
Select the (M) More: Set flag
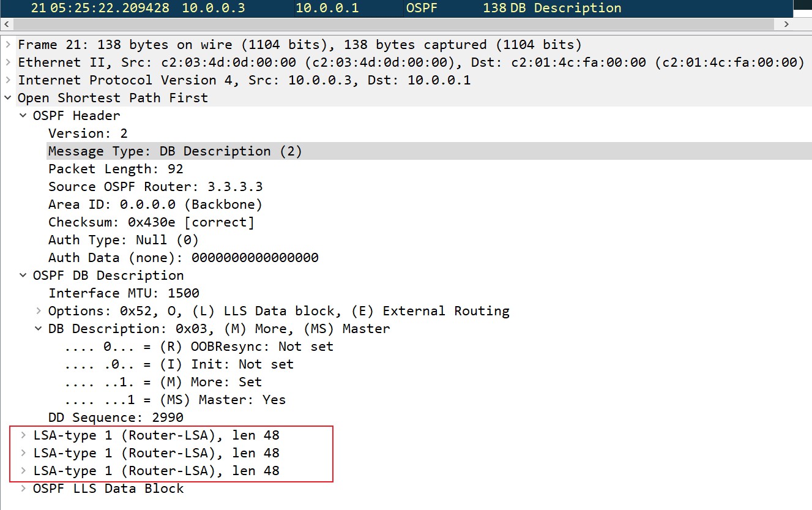click(x=163, y=382)
